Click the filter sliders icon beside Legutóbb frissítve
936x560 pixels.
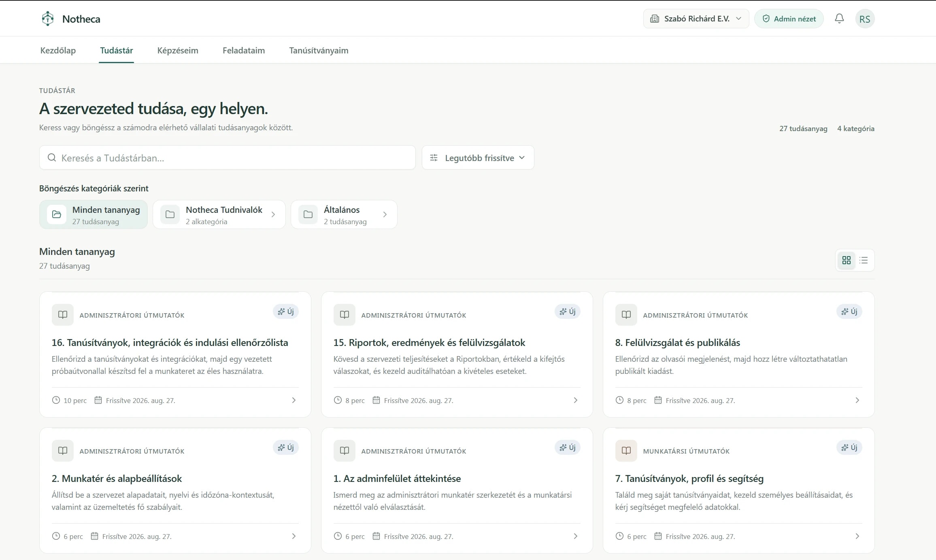tap(434, 158)
